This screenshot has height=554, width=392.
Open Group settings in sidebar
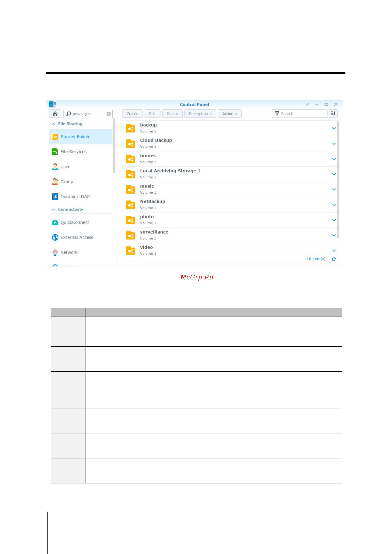point(81,182)
